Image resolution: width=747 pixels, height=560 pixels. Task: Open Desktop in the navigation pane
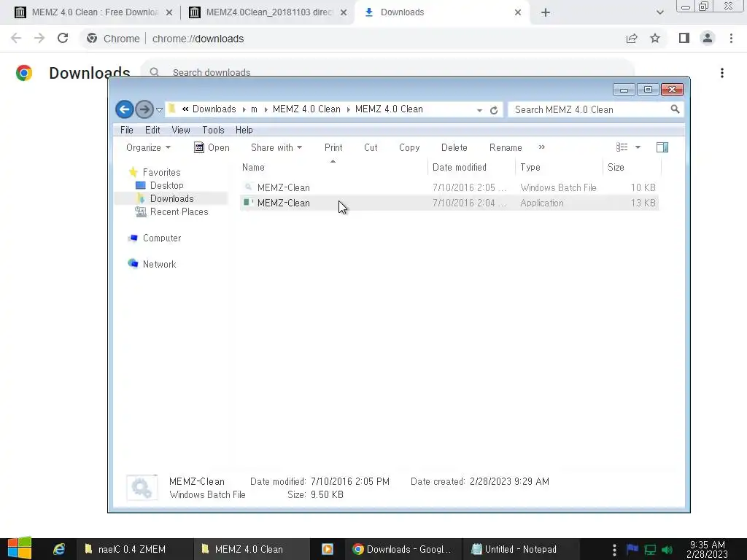[160, 185]
